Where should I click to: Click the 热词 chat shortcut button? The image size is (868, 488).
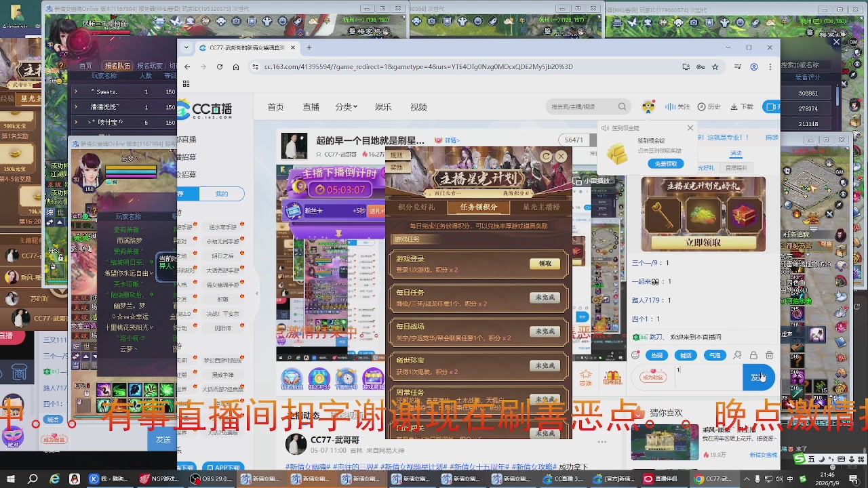[x=657, y=355]
